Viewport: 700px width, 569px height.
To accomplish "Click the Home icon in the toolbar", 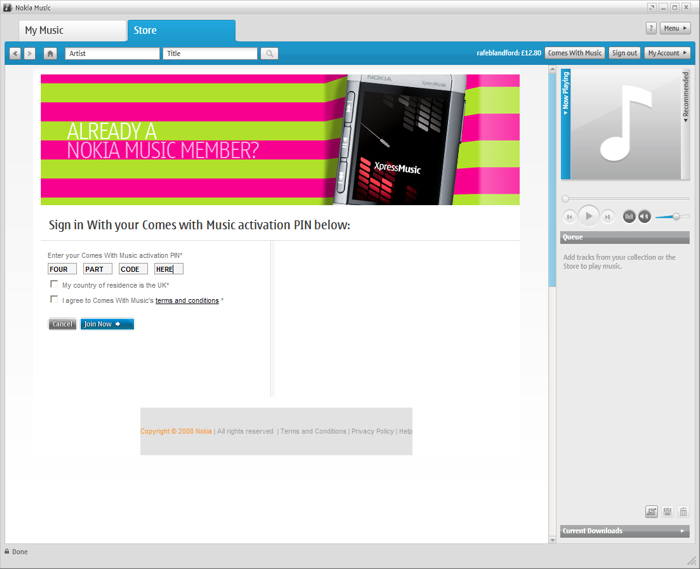I will click(x=50, y=54).
